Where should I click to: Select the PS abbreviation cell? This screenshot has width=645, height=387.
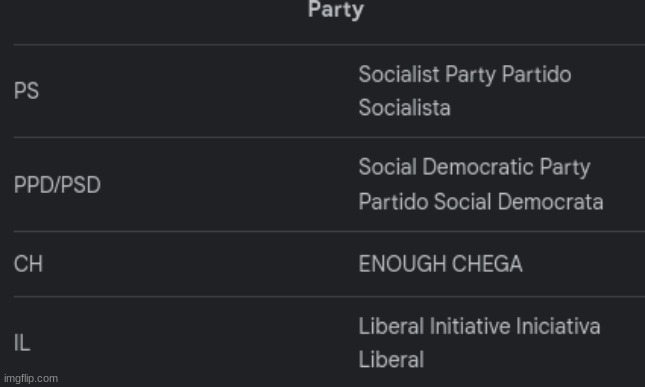[26, 90]
